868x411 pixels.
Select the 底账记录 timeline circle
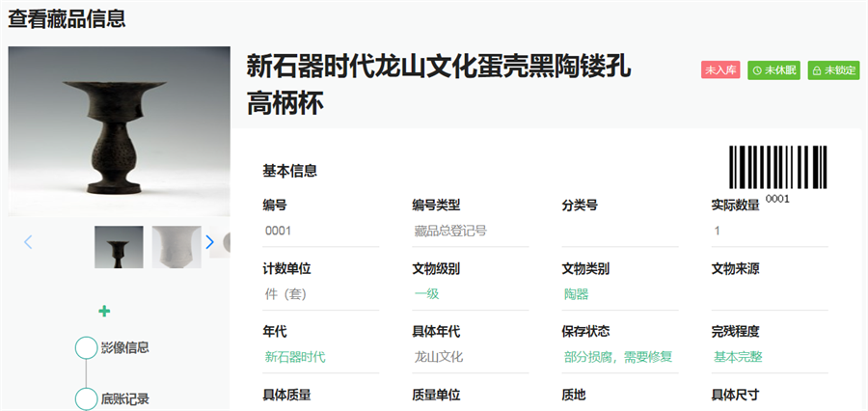point(86,398)
